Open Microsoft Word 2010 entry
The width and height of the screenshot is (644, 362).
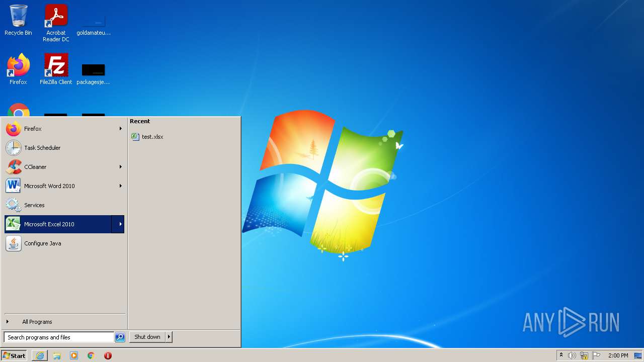pyautogui.click(x=64, y=186)
